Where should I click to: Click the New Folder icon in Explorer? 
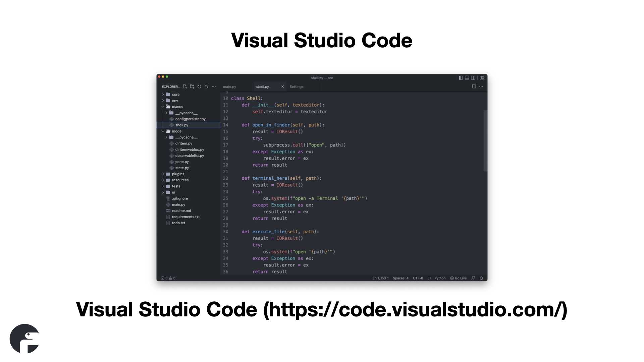(x=192, y=86)
